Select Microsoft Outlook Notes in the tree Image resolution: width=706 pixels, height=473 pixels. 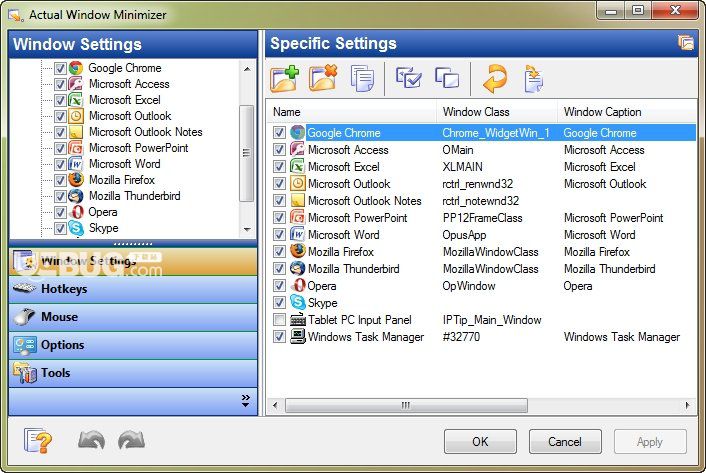(x=145, y=132)
